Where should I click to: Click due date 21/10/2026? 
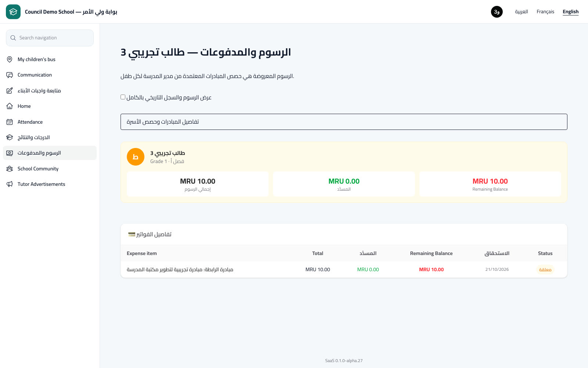497,269
